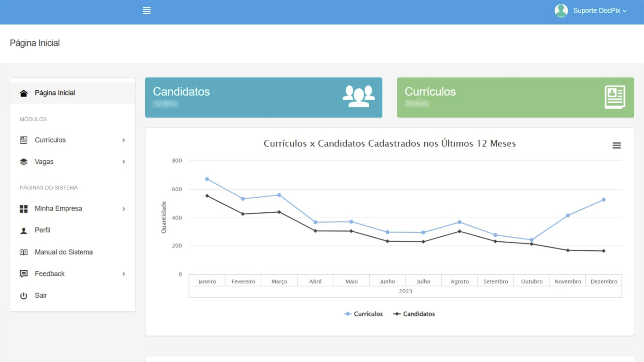Expand the Vagas submenu chevron
644x362 pixels.
tap(124, 162)
